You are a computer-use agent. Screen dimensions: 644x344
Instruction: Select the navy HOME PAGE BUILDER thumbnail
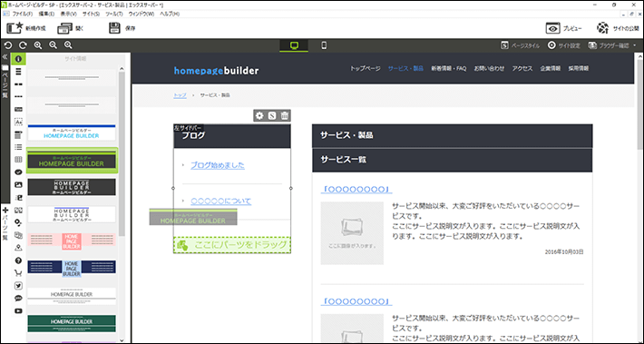click(72, 268)
